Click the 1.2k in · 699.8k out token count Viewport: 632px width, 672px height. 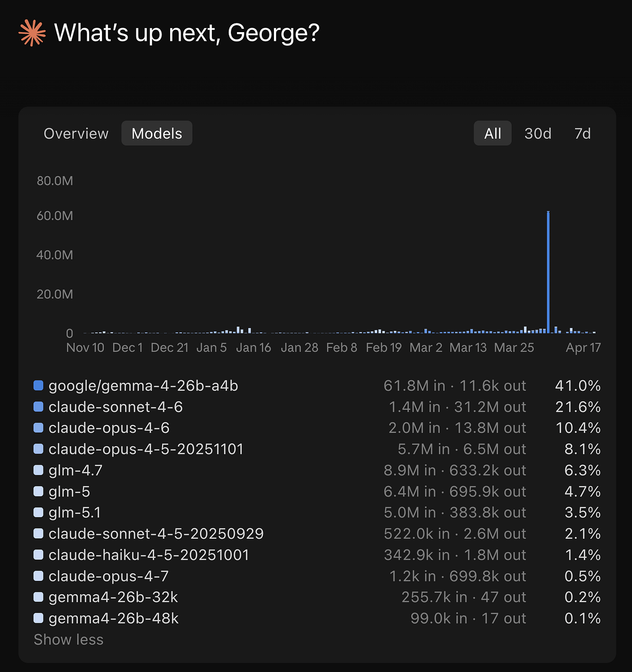click(x=458, y=576)
